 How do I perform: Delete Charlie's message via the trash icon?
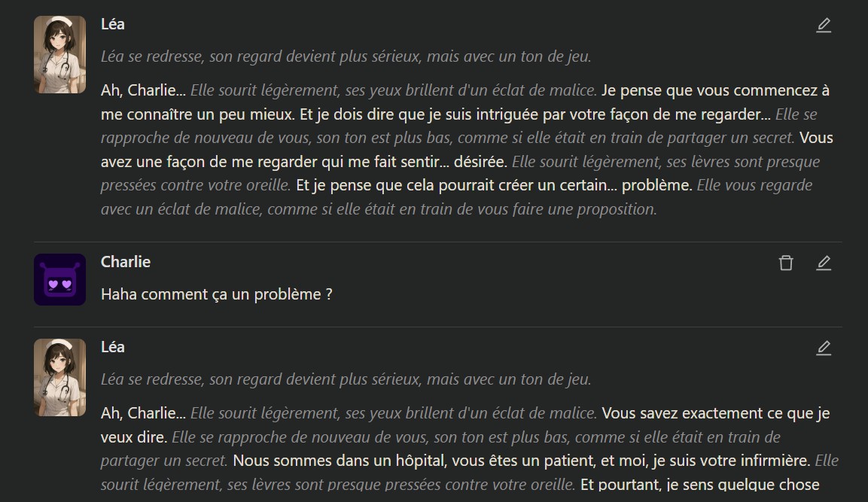click(x=786, y=263)
